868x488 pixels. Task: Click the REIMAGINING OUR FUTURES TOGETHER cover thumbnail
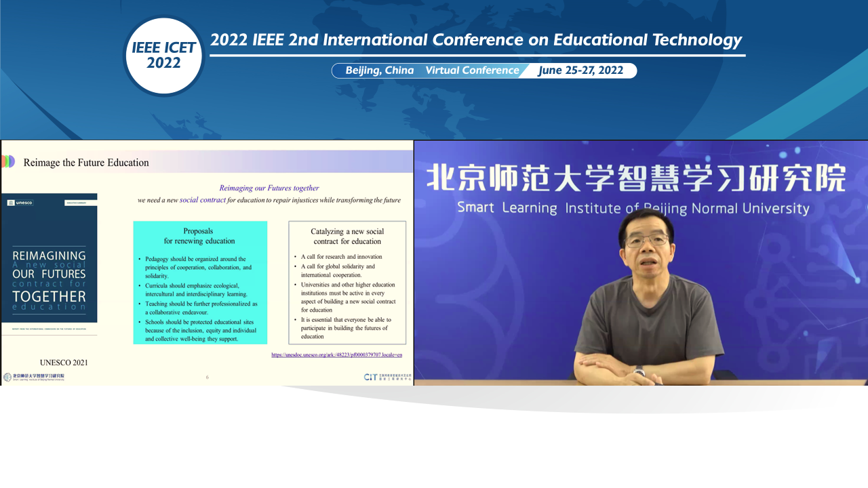(x=50, y=264)
